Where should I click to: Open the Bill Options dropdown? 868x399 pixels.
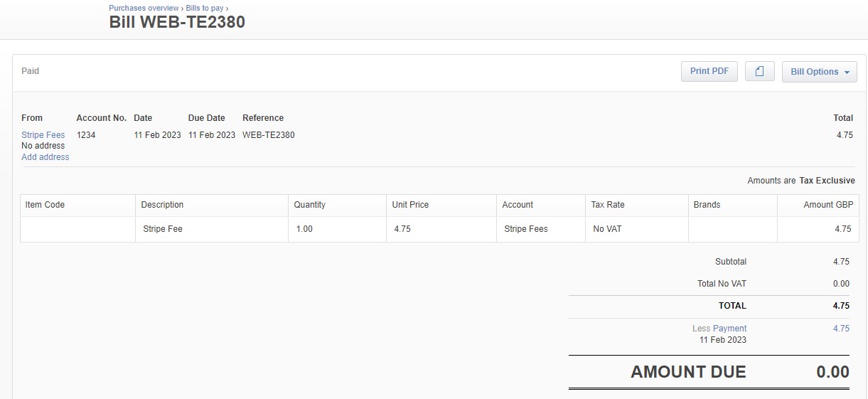(x=819, y=72)
